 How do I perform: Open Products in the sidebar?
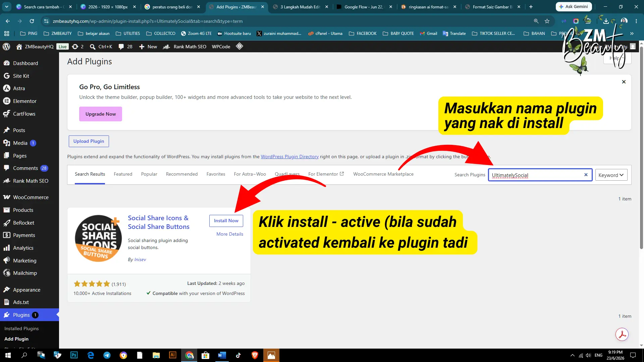(23, 210)
